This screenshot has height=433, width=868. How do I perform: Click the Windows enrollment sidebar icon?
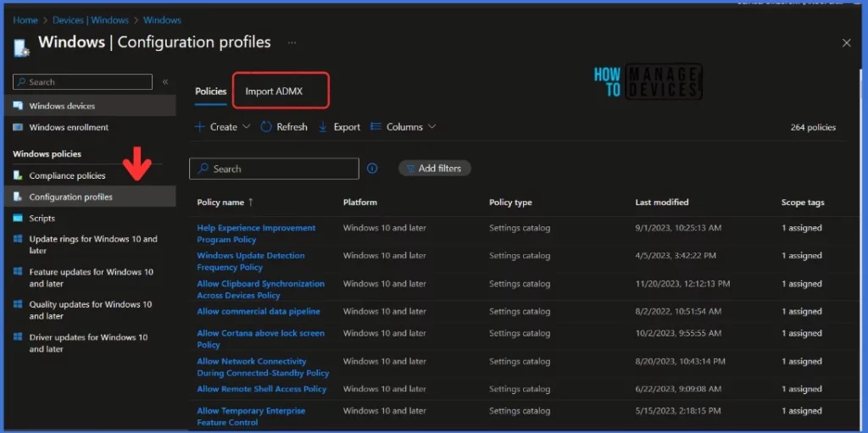[18, 127]
